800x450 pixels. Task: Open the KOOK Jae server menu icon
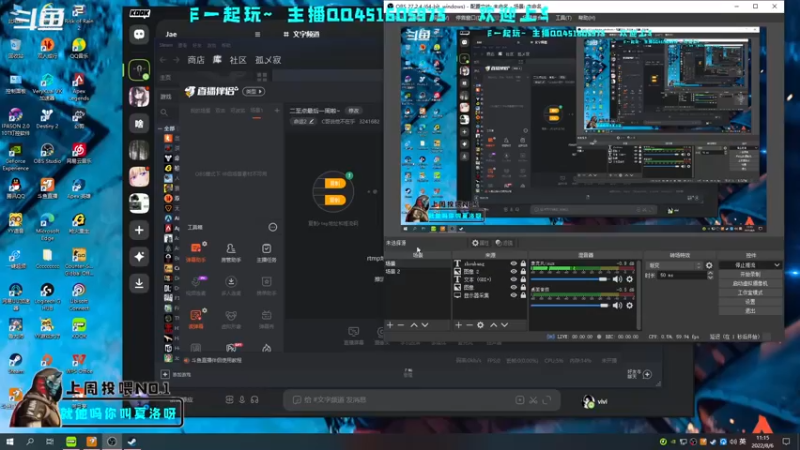pyautogui.click(x=258, y=34)
